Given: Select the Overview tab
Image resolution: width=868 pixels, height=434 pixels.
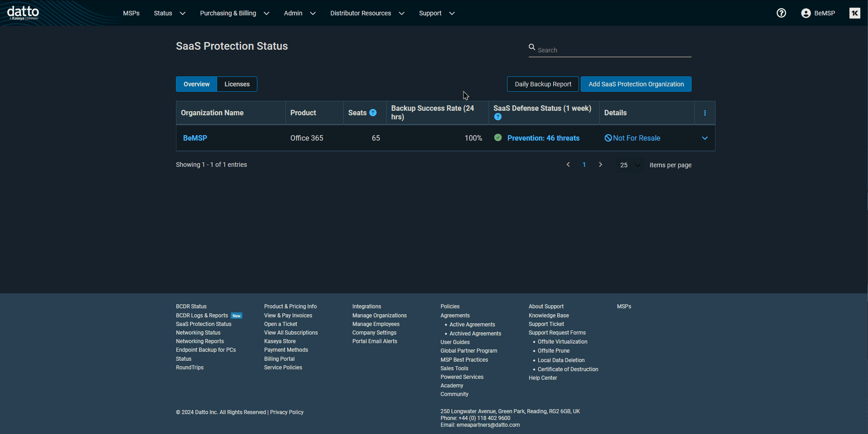Looking at the screenshot, I should tap(196, 84).
